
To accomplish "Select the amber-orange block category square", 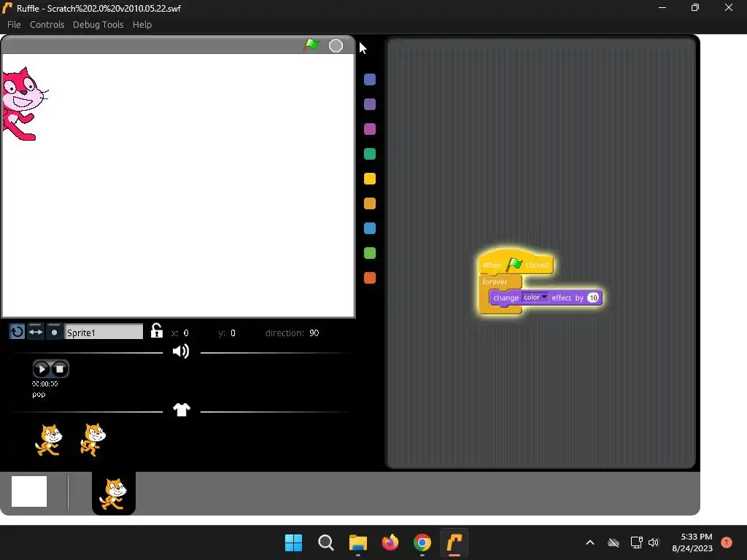I will [370, 203].
